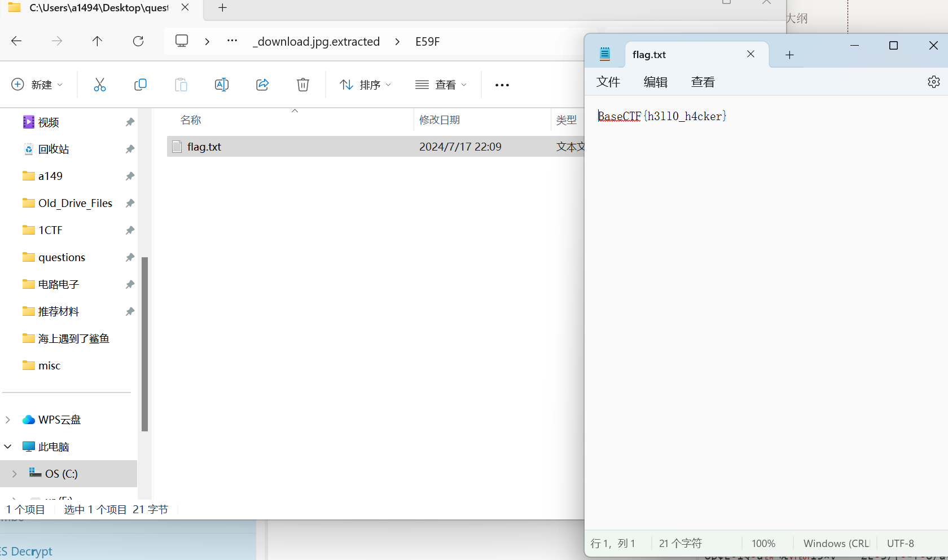Expand breadcrumb chevron after the monitor icon
948x560 pixels.
tap(207, 42)
